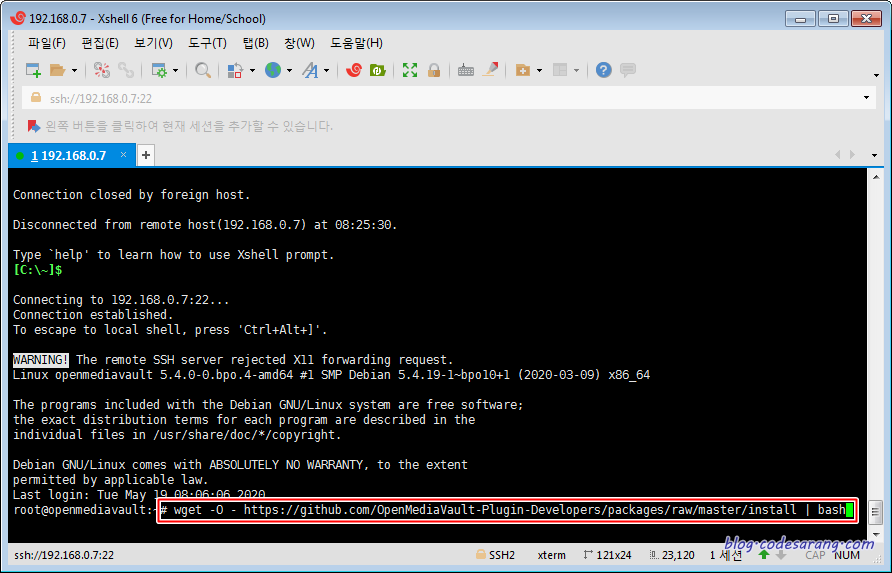Click the terminal scrollbar up arrow

click(876, 178)
